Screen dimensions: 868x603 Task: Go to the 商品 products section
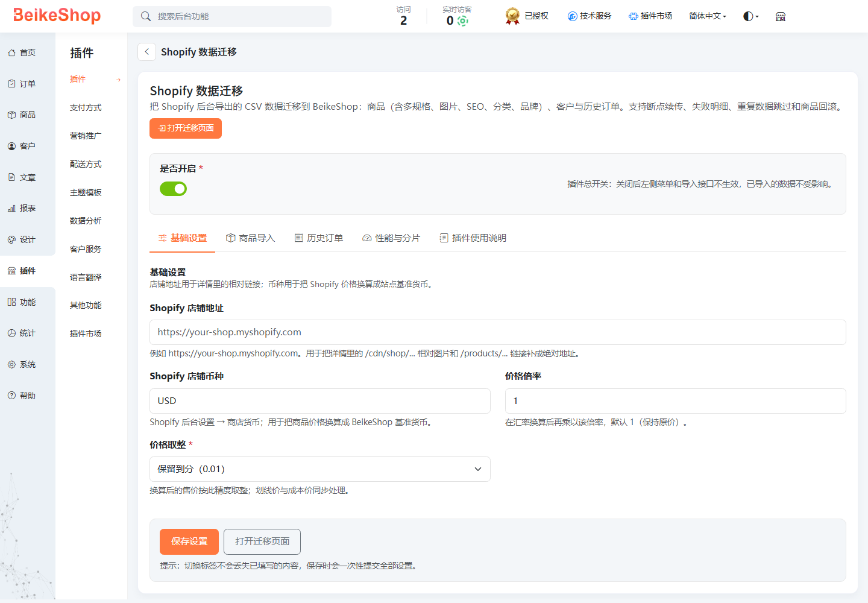point(22,115)
